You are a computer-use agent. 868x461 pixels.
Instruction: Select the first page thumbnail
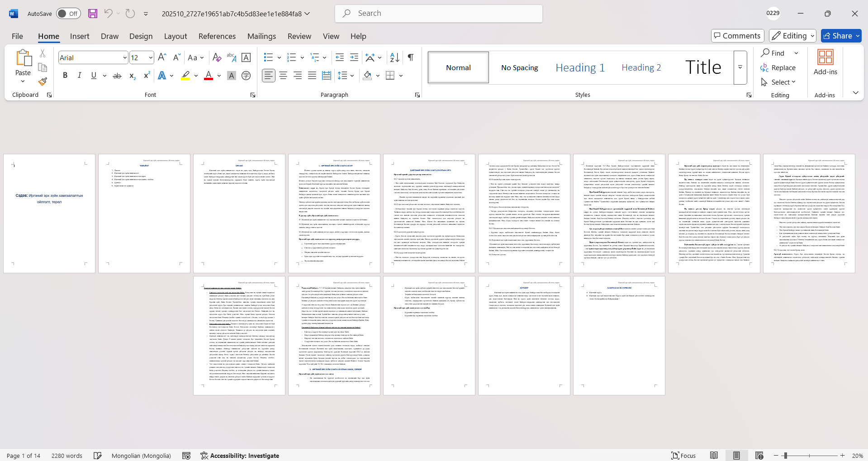pyautogui.click(x=49, y=213)
